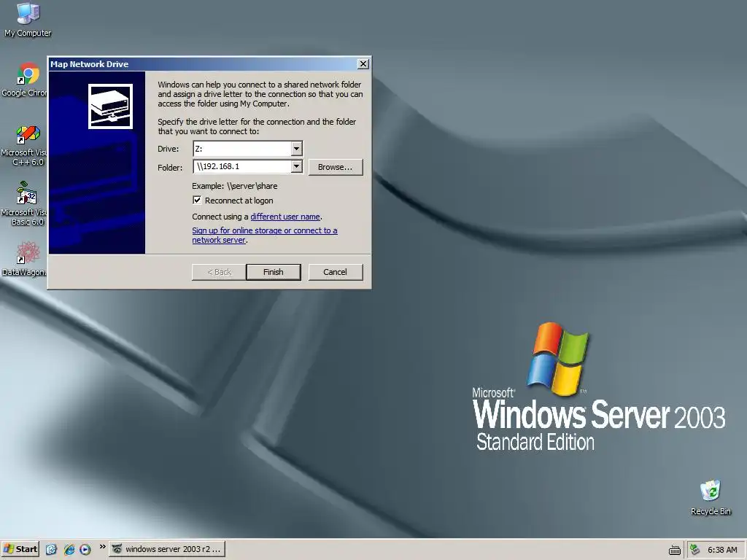Launch Windows Media Player from quick launch
Screen dimensions: 747x560
tap(85, 549)
